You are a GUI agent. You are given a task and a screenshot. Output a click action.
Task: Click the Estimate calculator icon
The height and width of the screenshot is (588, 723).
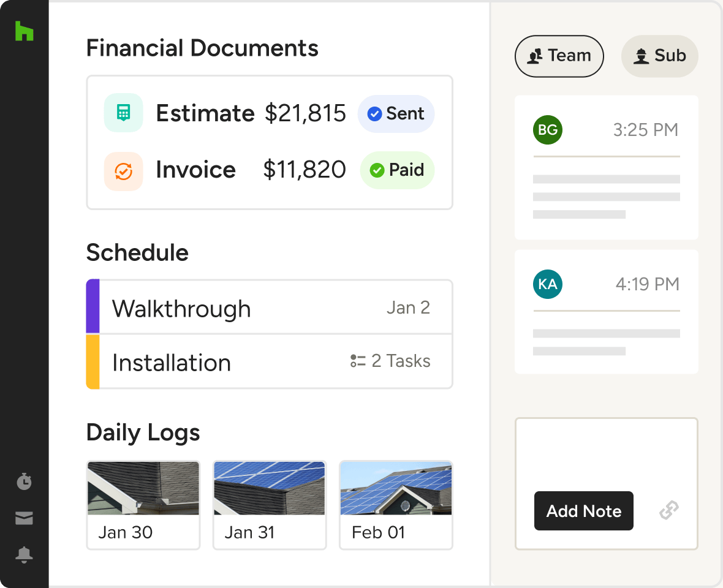pyautogui.click(x=124, y=113)
